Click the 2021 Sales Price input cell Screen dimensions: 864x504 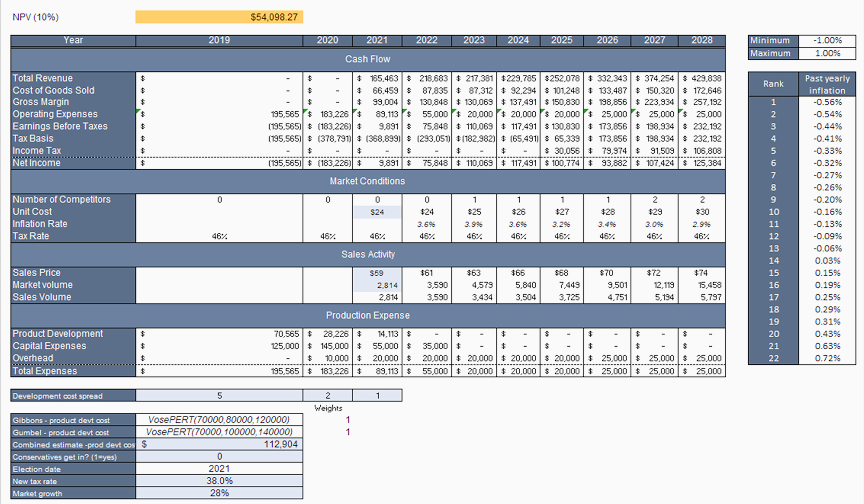[377, 273]
